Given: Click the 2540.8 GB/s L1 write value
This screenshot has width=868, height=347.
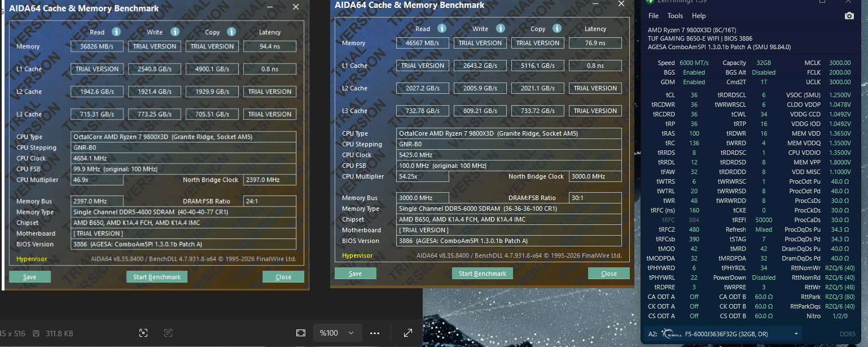Looking at the screenshot, I should [x=155, y=69].
